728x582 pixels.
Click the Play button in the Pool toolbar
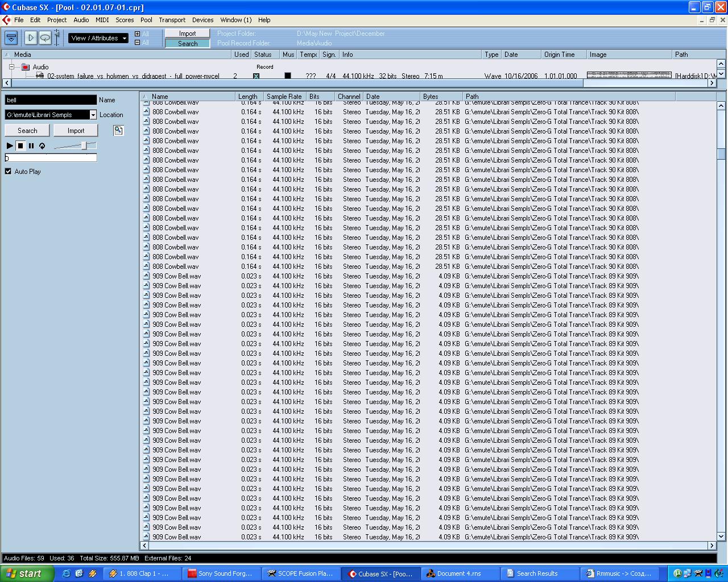pos(31,38)
